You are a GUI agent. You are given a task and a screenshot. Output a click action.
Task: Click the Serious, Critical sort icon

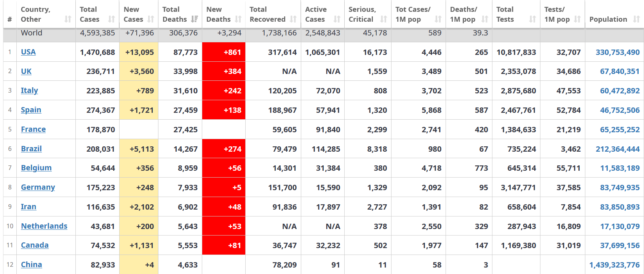click(384, 19)
